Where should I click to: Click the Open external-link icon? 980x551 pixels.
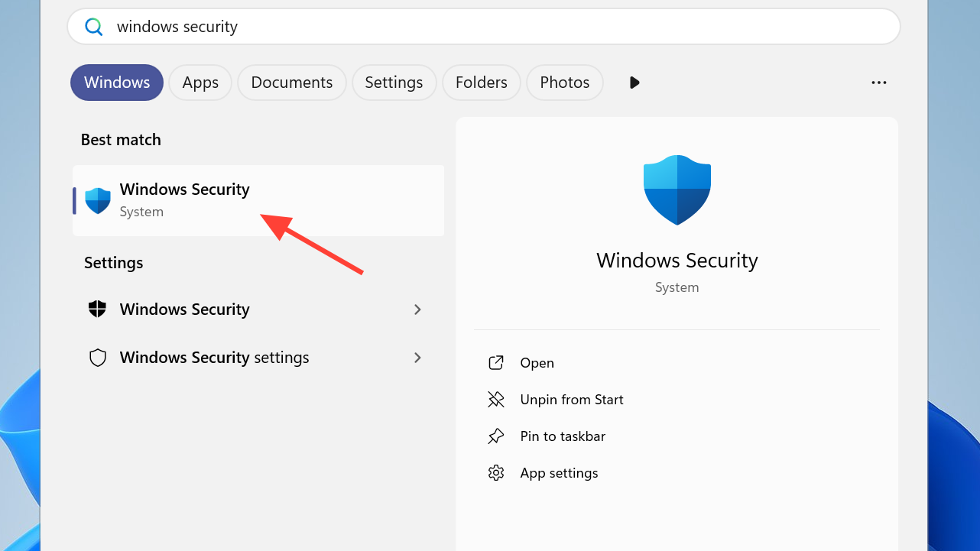496,363
